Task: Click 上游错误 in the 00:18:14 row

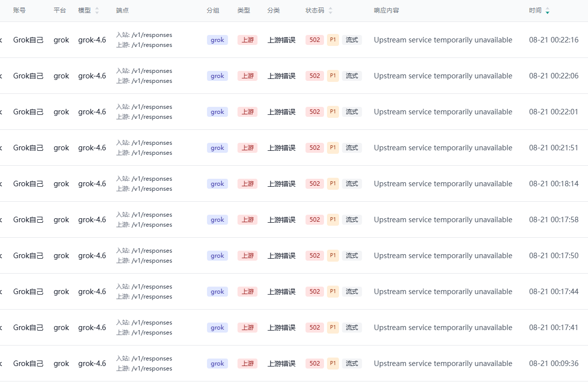Action: click(281, 184)
